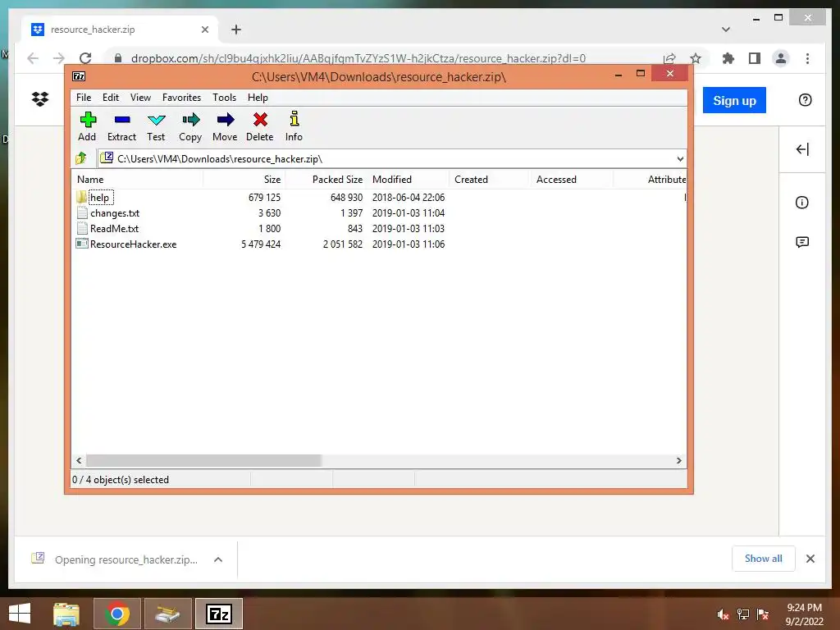Click Dropbox Sign up button
Viewport: 840px width, 630px height.
(x=734, y=100)
